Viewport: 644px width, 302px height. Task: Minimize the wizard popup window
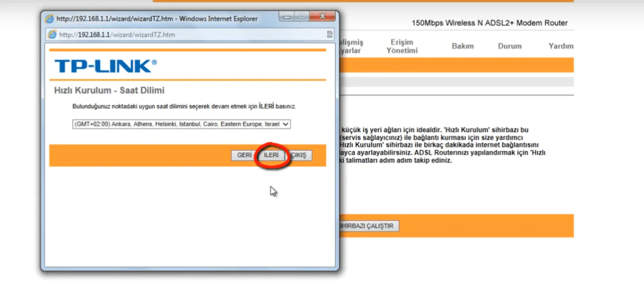pos(288,18)
